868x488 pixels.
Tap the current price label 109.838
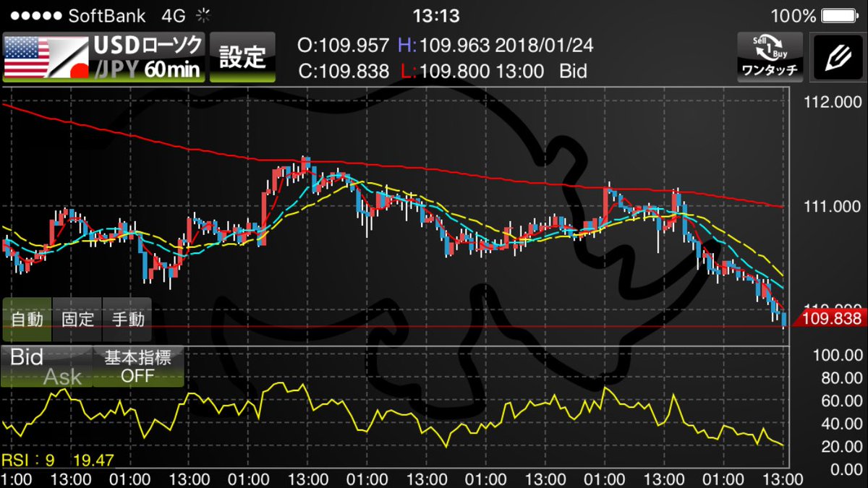click(x=830, y=319)
